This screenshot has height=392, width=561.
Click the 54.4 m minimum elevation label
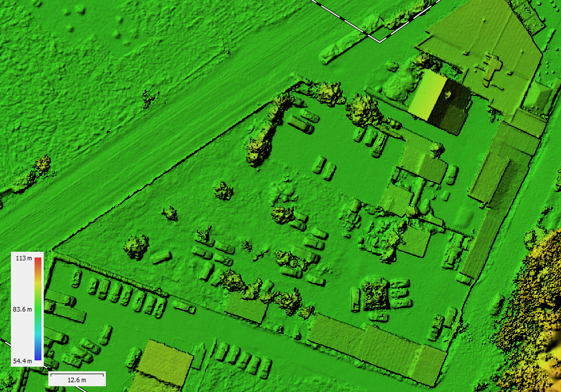pos(23,361)
